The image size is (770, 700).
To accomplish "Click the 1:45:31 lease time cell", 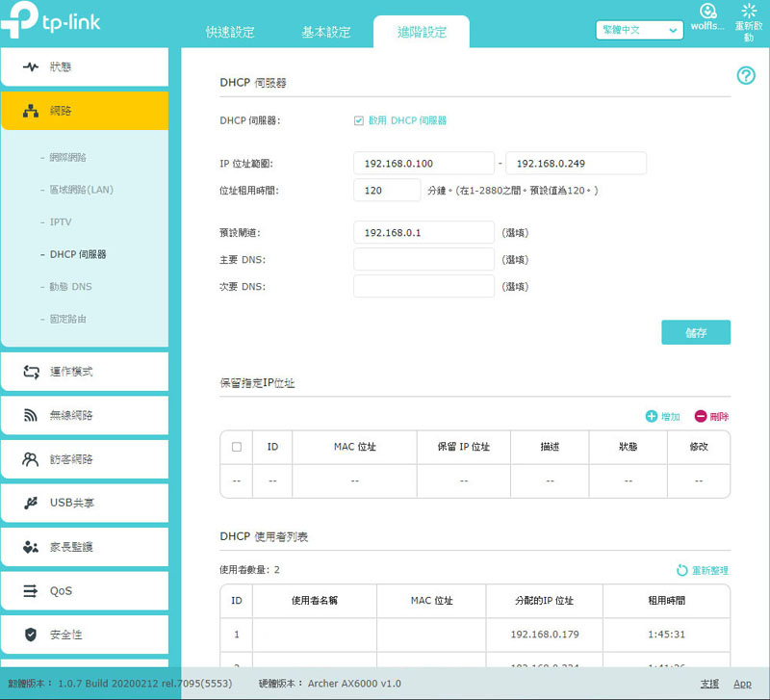I will [666, 635].
